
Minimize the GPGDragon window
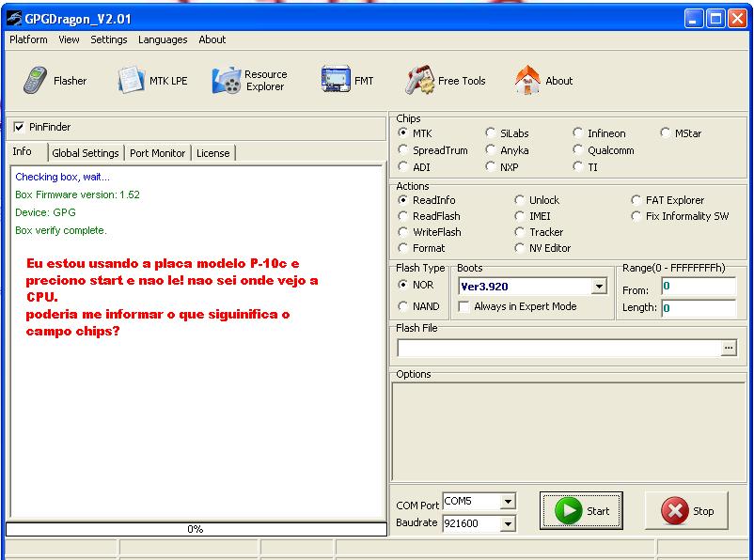coord(694,19)
